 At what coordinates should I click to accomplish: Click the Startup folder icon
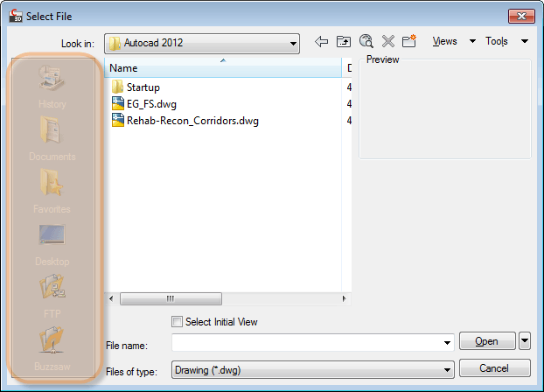coord(117,87)
